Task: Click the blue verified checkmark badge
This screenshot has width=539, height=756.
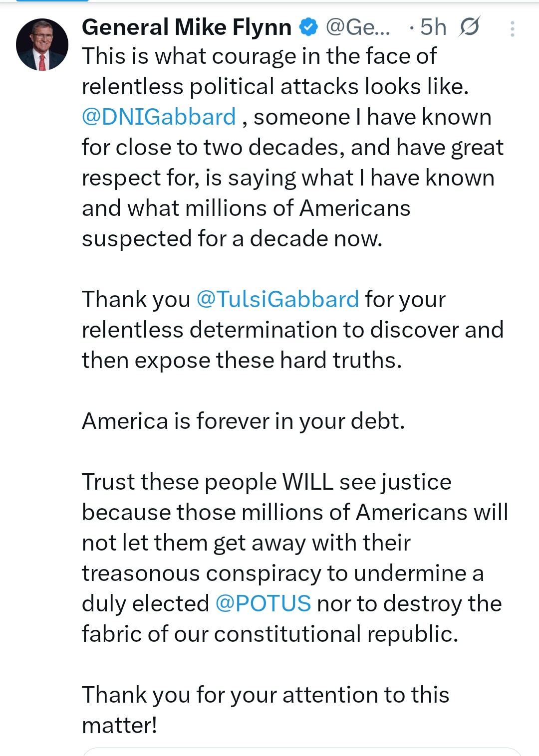Action: (308, 27)
